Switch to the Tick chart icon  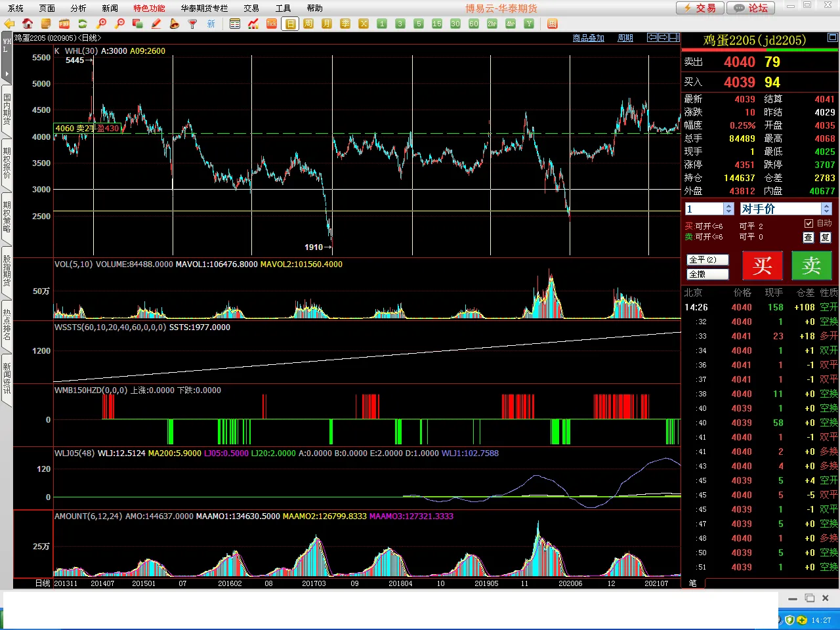[x=272, y=24]
